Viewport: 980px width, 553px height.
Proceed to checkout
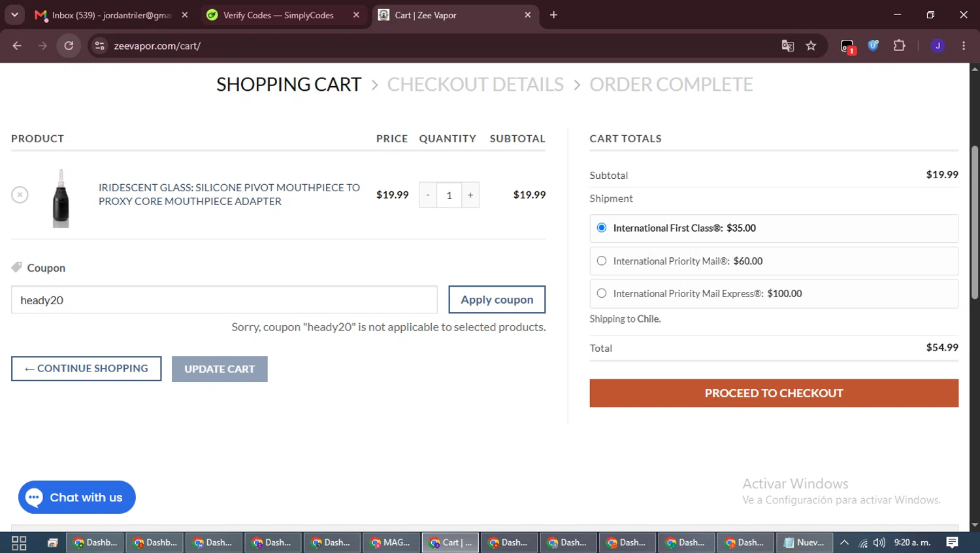774,393
